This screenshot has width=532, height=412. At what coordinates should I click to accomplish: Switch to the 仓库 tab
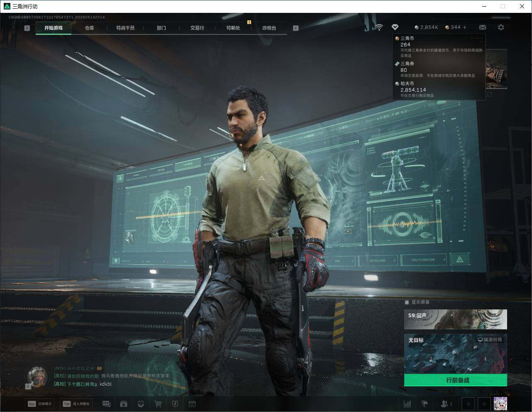pyautogui.click(x=90, y=28)
